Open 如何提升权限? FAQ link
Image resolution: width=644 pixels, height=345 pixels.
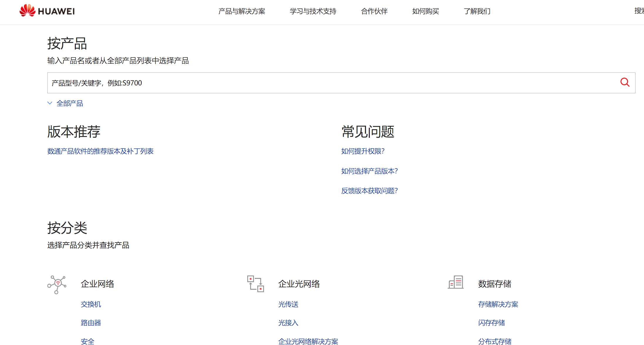(363, 151)
